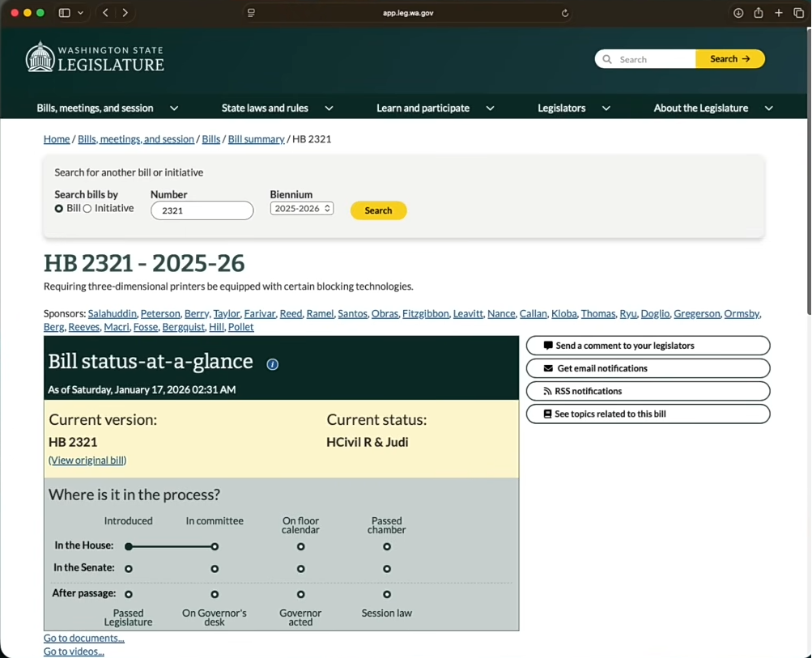Click the speech bubble icon for sending comments
This screenshot has width=812, height=658.
pos(548,346)
